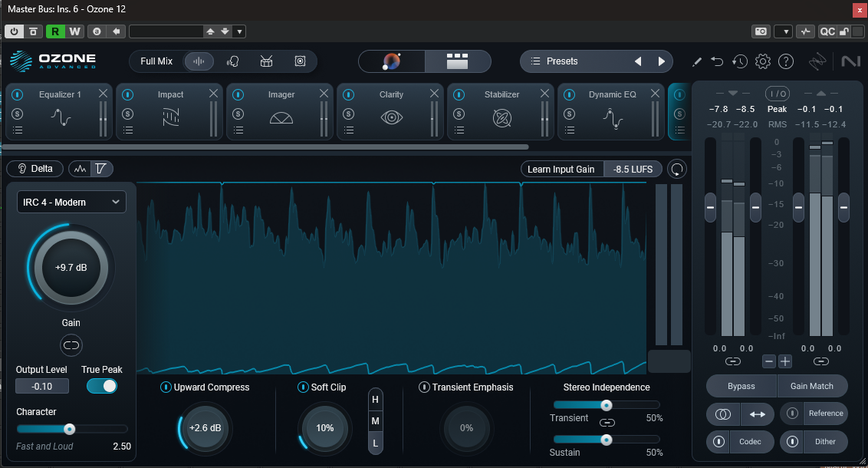The height and width of the screenshot is (468, 868).
Task: Bypass the Dynamic EQ module power
Action: (x=569, y=94)
